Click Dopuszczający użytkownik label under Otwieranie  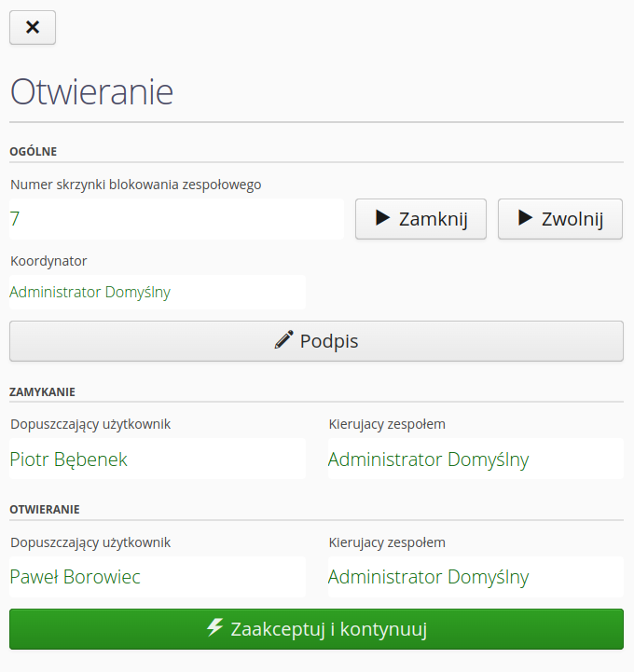tap(90, 542)
